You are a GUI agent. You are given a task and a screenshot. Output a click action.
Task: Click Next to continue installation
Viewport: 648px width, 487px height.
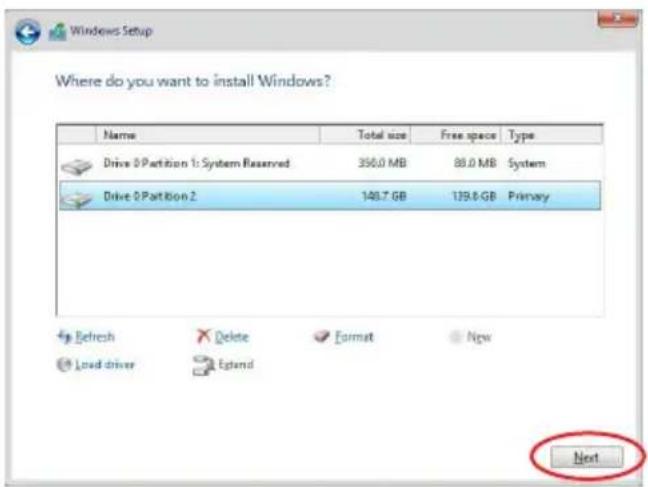[587, 457]
